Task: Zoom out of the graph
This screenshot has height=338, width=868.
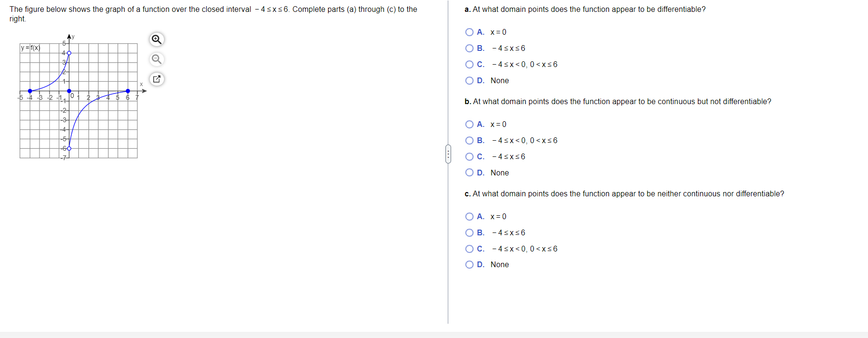Action: tap(156, 59)
